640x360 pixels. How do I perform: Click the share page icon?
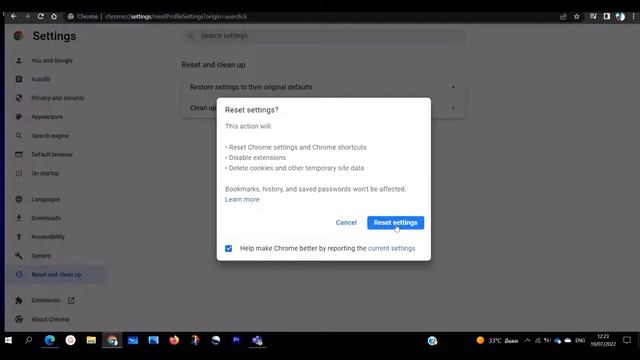[x=563, y=16]
